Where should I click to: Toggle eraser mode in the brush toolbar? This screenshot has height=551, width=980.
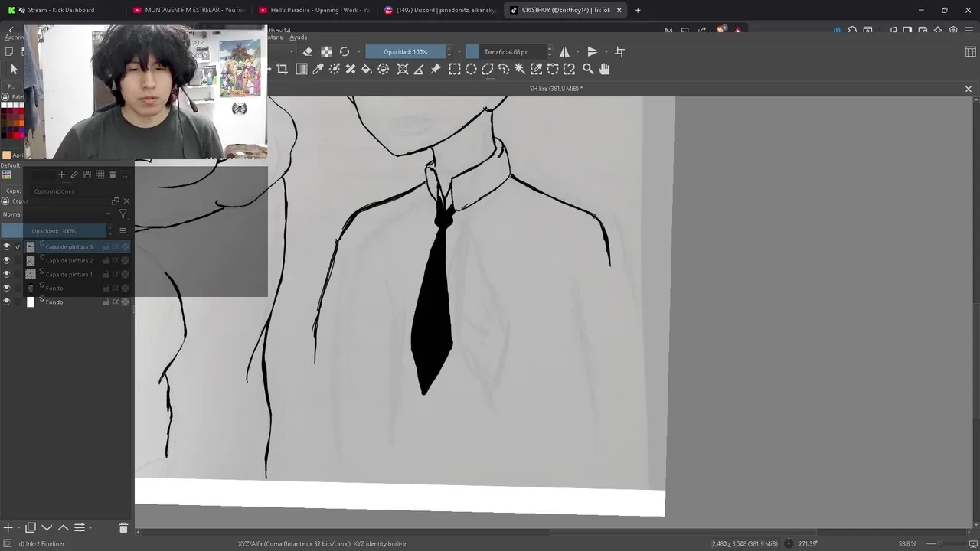(x=308, y=51)
